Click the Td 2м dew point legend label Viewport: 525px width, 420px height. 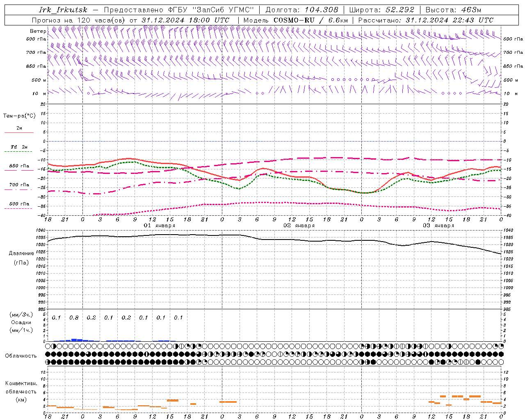coord(19,147)
